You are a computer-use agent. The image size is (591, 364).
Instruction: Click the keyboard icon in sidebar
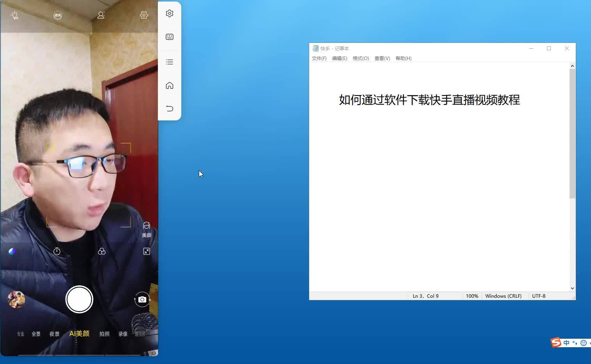tap(170, 37)
